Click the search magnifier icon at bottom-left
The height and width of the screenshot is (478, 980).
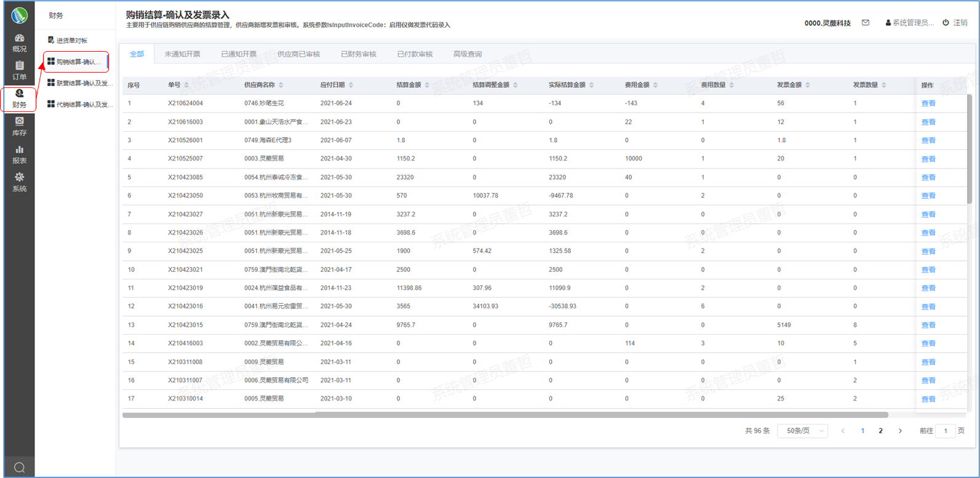pyautogui.click(x=19, y=468)
